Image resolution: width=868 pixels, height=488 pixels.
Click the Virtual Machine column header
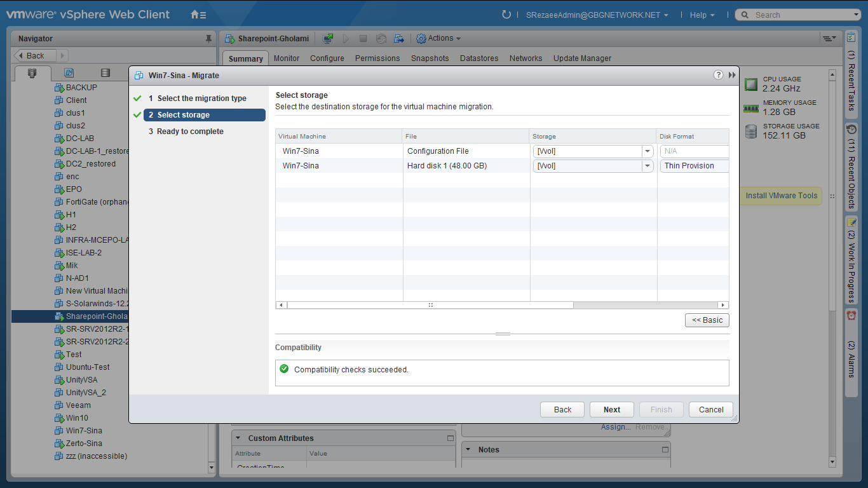tap(339, 137)
